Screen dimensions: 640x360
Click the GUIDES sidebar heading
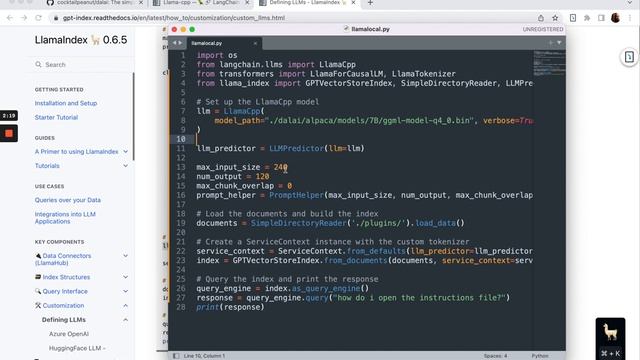[44, 138]
